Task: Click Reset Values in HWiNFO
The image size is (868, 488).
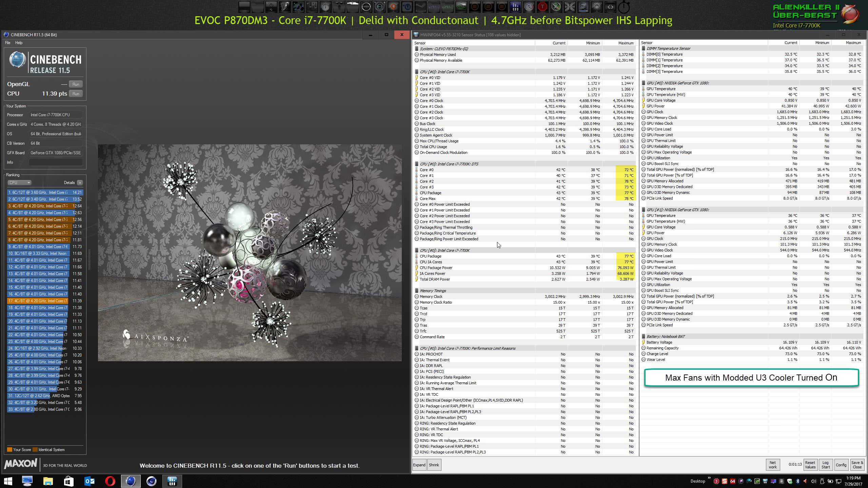Action: click(x=810, y=465)
